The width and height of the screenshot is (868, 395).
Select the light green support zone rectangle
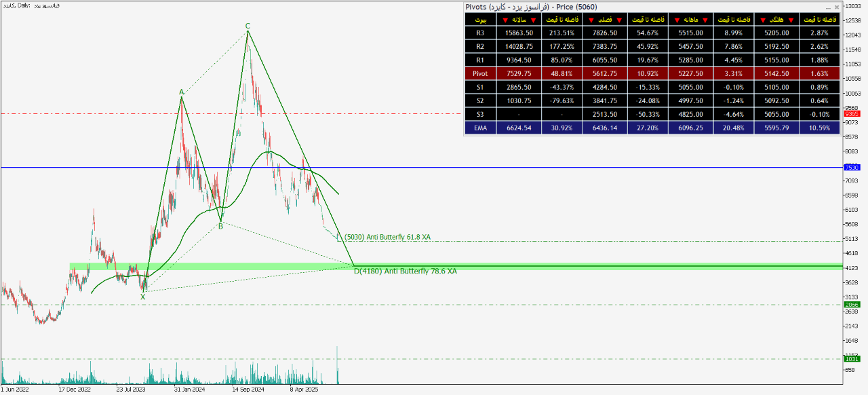[203, 266]
